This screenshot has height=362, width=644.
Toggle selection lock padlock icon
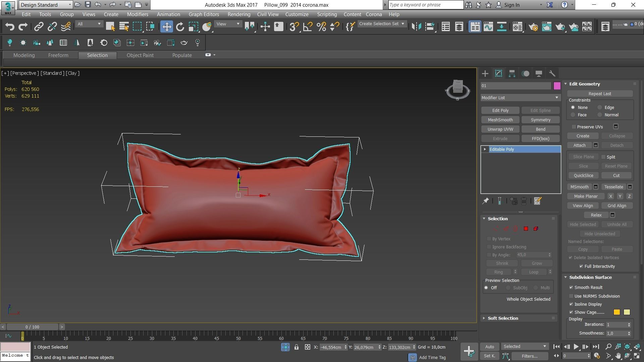[297, 347]
